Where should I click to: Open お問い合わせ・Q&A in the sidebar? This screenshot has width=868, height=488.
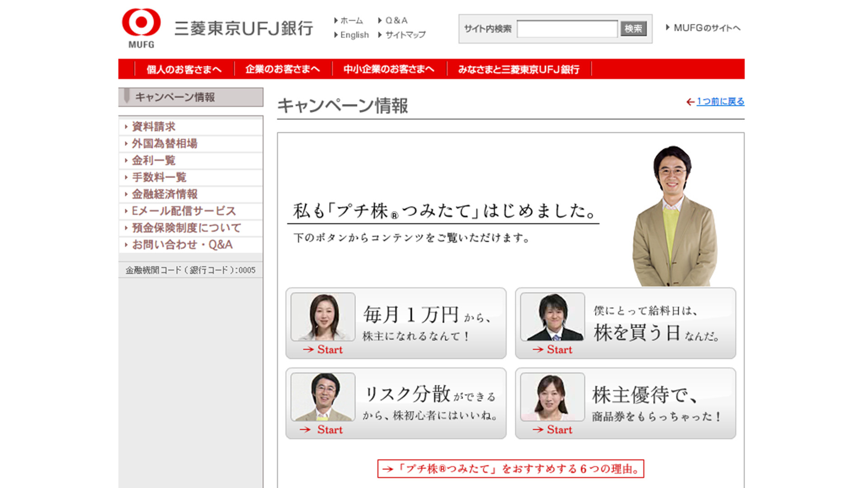point(182,245)
